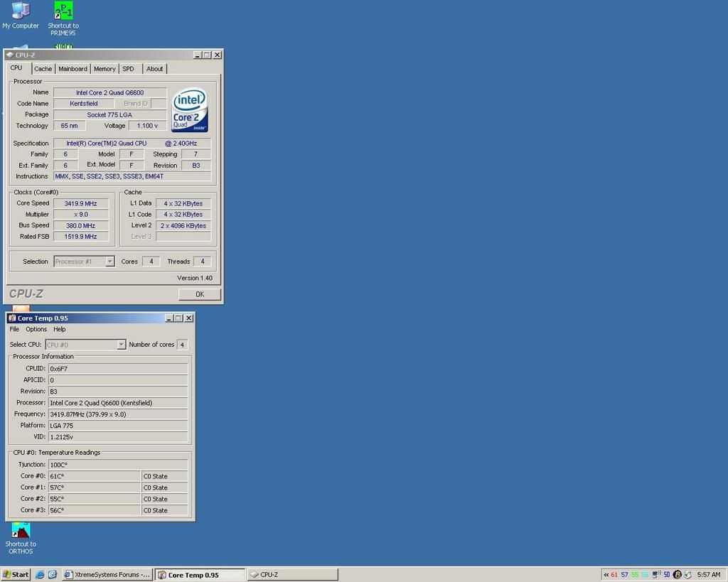Open the Memory tab
Viewport: 728px width, 582px height.
[105, 69]
